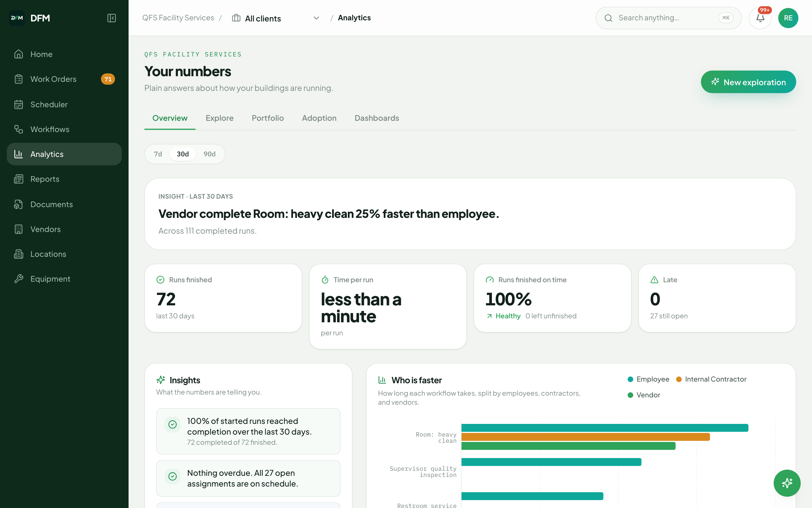Click the Across 111 completed runs text
812x508 pixels.
(207, 231)
